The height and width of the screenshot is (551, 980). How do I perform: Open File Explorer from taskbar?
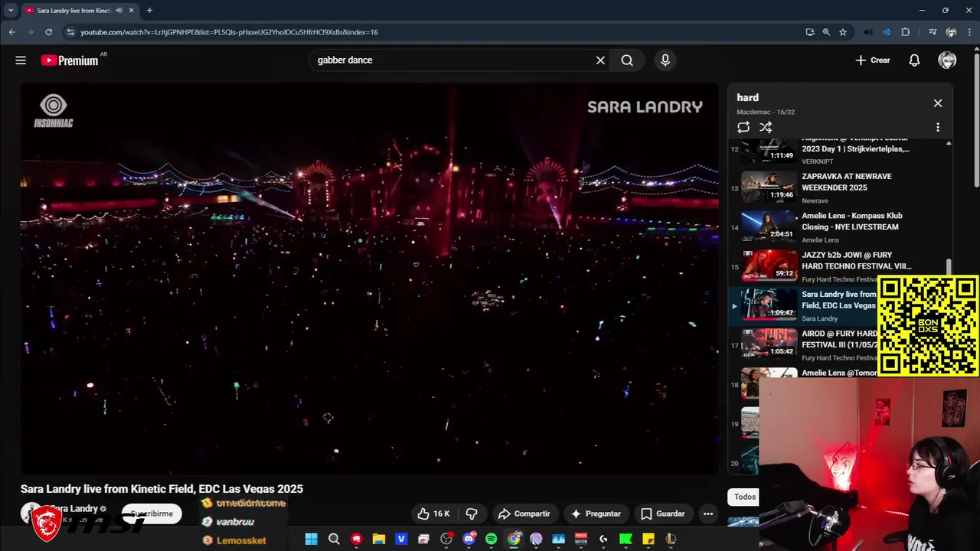click(x=379, y=539)
